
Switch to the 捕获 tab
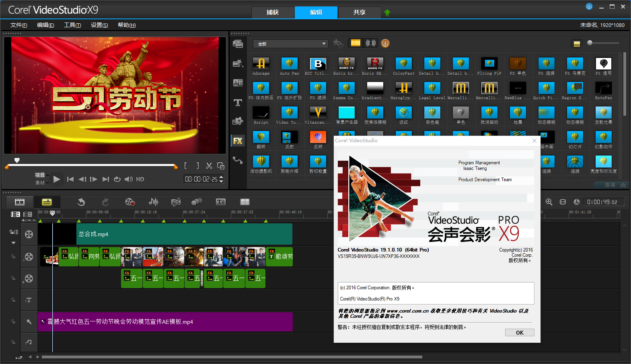[x=273, y=12]
